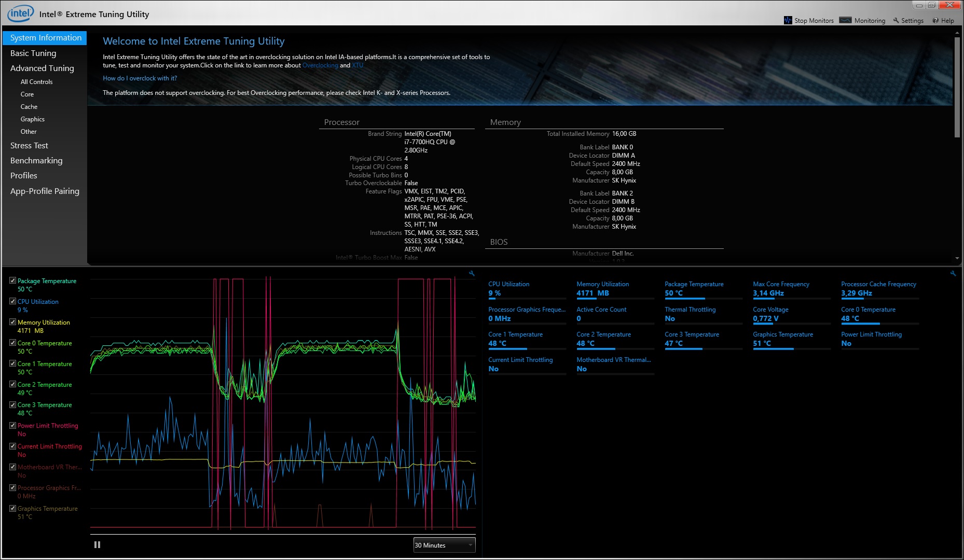Click the Help question mark icon
Viewport: 964px width, 560px height.
pyautogui.click(x=935, y=21)
